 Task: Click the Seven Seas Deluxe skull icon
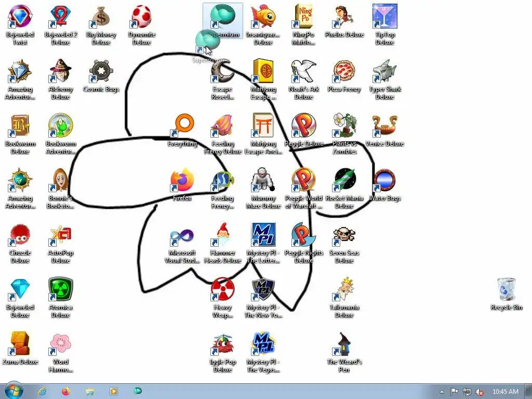(344, 243)
